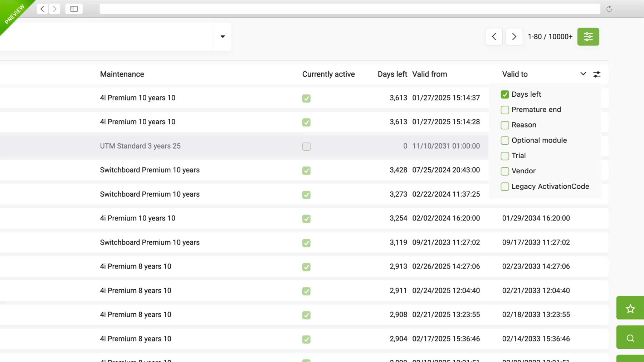The height and width of the screenshot is (362, 644).
Task: Select Switchboard Premium 10 years from 09/21/2023
Action: pos(304,242)
